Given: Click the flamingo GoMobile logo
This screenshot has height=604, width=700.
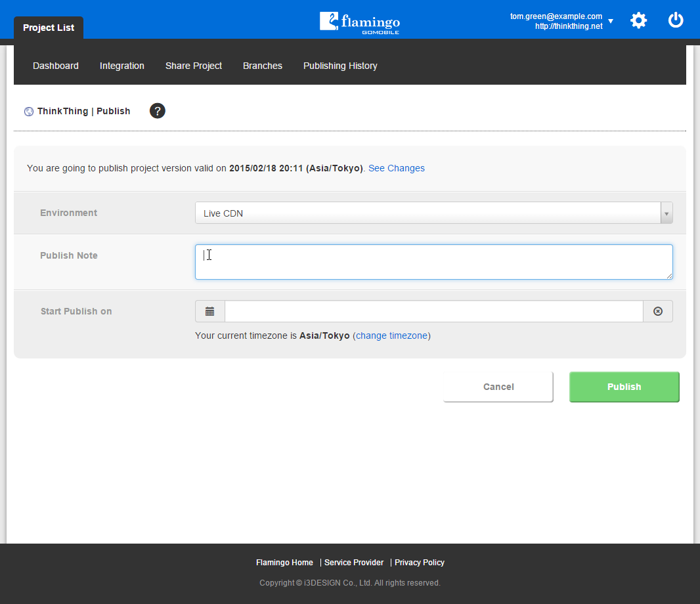Looking at the screenshot, I should pyautogui.click(x=360, y=23).
